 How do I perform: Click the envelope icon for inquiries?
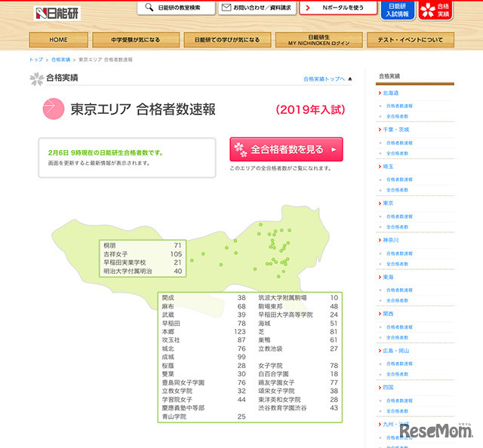(x=226, y=8)
